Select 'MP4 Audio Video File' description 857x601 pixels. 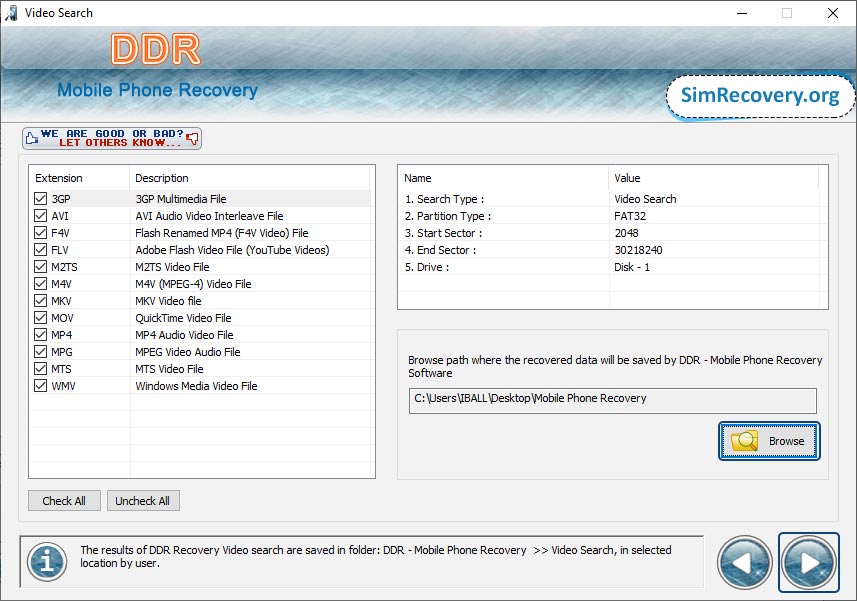[x=184, y=334]
